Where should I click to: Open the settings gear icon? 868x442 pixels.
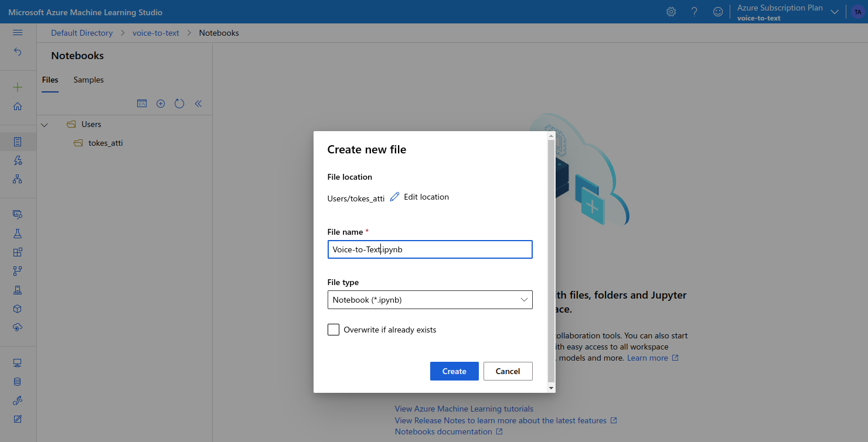tap(671, 12)
